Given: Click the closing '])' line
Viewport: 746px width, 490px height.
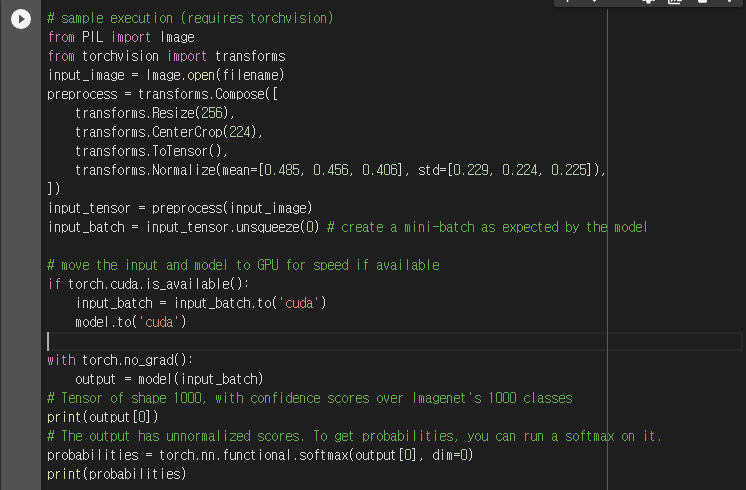Looking at the screenshot, I should pyautogui.click(x=54, y=189).
